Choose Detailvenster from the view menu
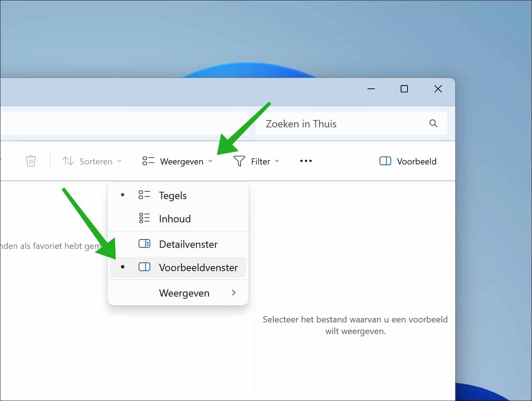The image size is (532, 401). pos(188,244)
